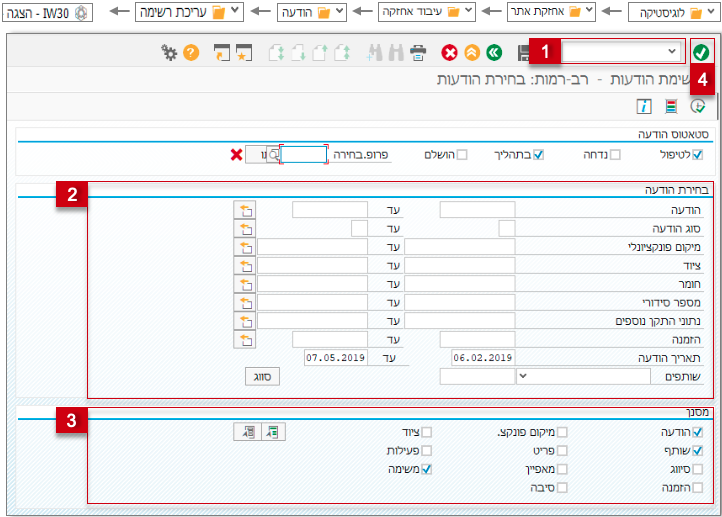Expand the לוגיסטיקה breadcrumb dropdown

point(711,11)
